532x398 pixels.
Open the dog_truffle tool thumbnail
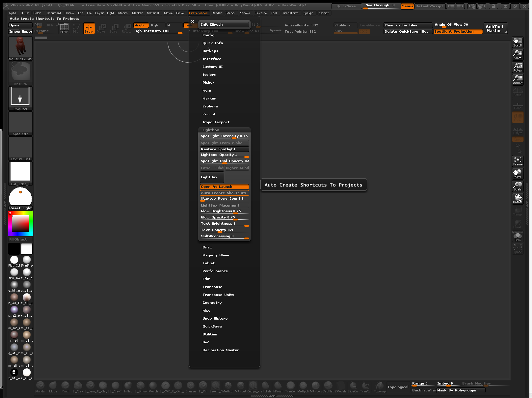(x=20, y=48)
